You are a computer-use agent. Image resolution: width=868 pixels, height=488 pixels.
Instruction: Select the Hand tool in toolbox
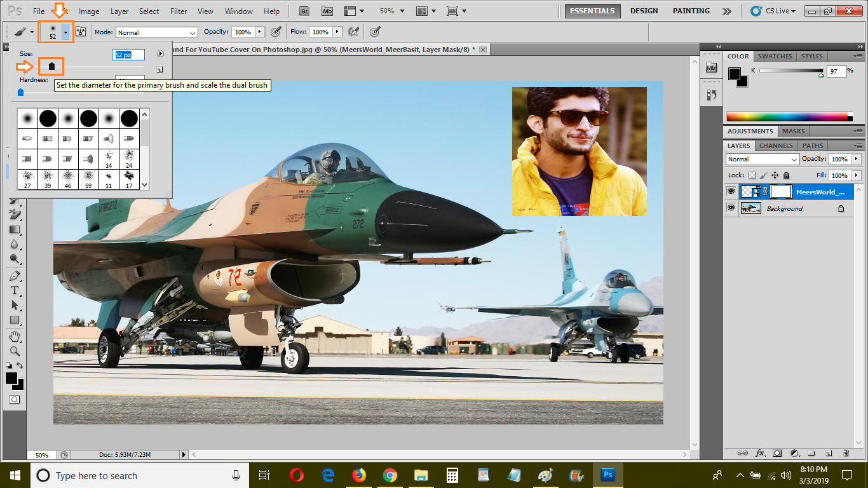[x=15, y=336]
